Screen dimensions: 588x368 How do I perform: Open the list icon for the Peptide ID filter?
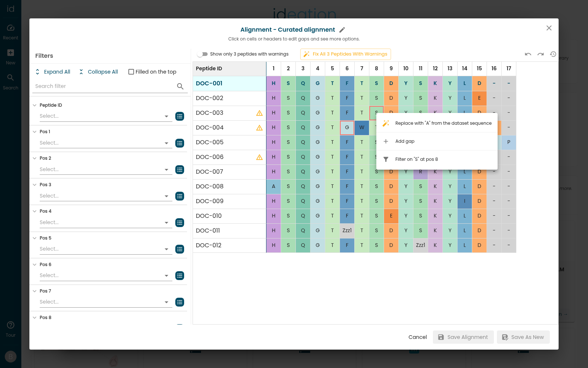tap(180, 116)
